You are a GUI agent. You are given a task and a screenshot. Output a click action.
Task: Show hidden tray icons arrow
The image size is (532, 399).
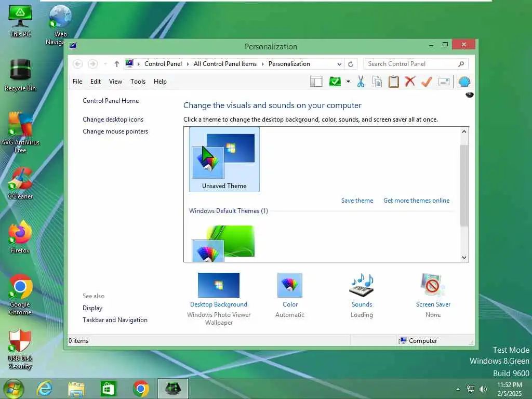pos(458,389)
